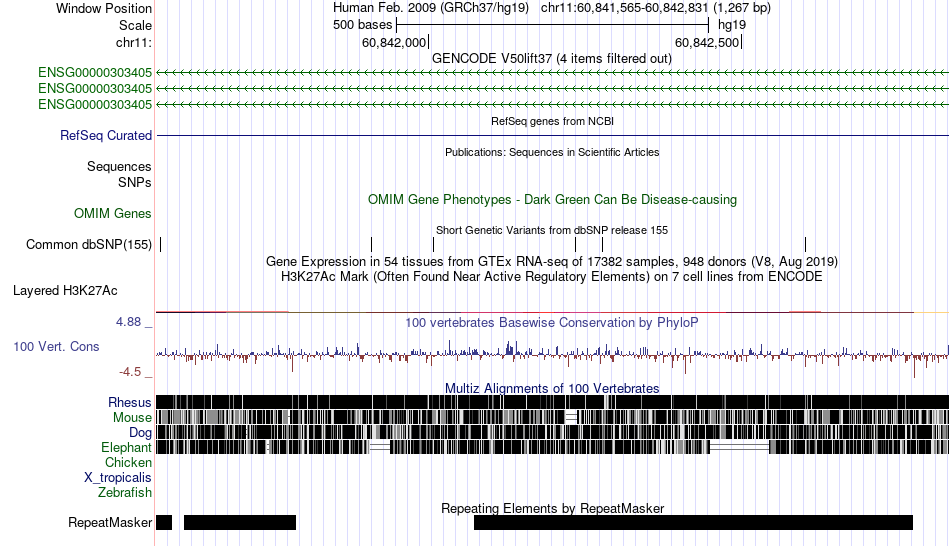
Task: Click the OMIM Genes track label
Action: [x=113, y=213]
